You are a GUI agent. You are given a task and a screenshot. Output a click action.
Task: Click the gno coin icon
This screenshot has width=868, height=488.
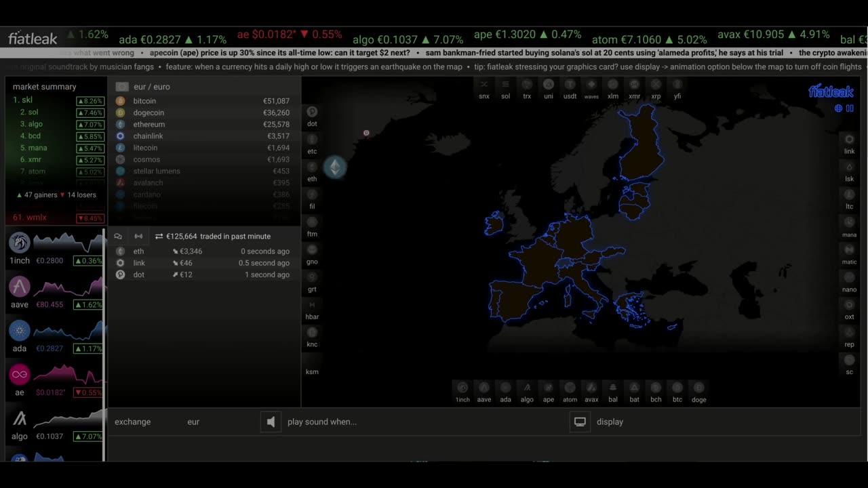click(312, 249)
